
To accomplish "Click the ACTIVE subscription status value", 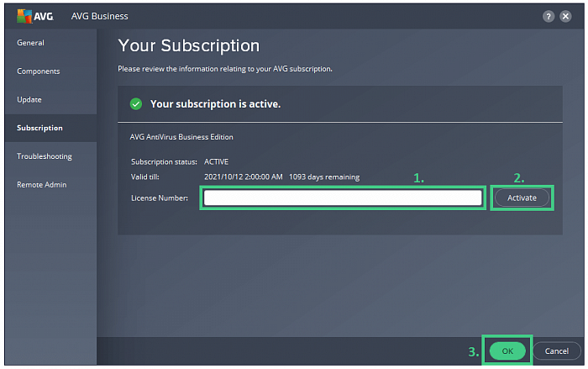I will (216, 161).
